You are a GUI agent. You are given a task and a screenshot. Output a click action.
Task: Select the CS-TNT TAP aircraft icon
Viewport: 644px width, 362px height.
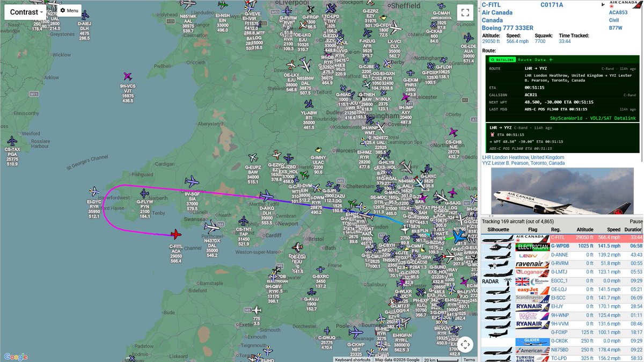243,221
